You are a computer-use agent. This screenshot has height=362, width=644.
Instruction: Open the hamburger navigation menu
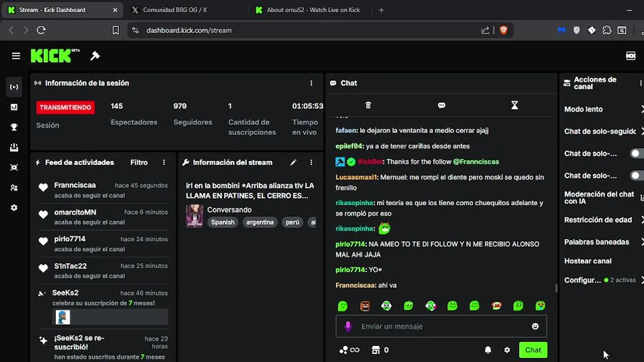pos(16,56)
